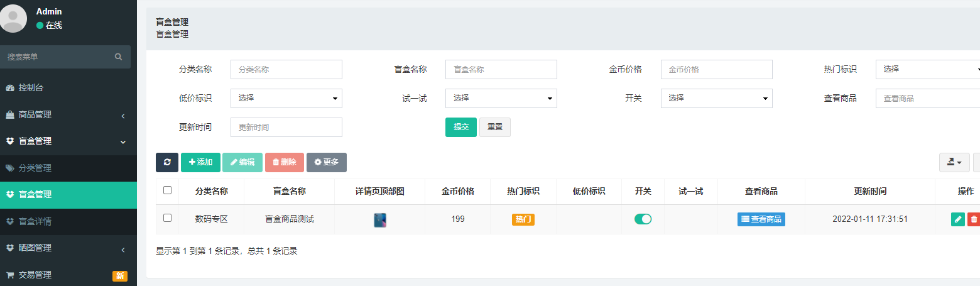Click the export dropdown icon button

pyautogui.click(x=954, y=162)
